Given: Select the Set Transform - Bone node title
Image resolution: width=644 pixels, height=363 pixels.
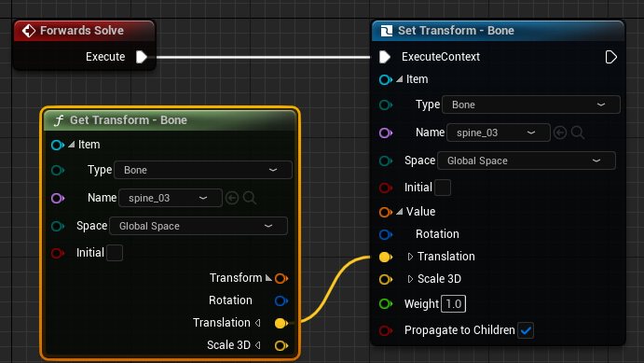Looking at the screenshot, I should (456, 31).
